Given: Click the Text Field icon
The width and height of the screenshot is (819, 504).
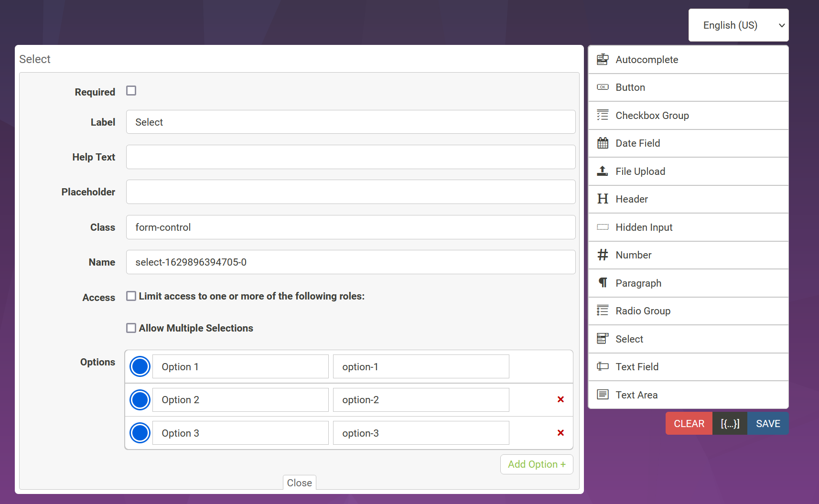Looking at the screenshot, I should 603,366.
